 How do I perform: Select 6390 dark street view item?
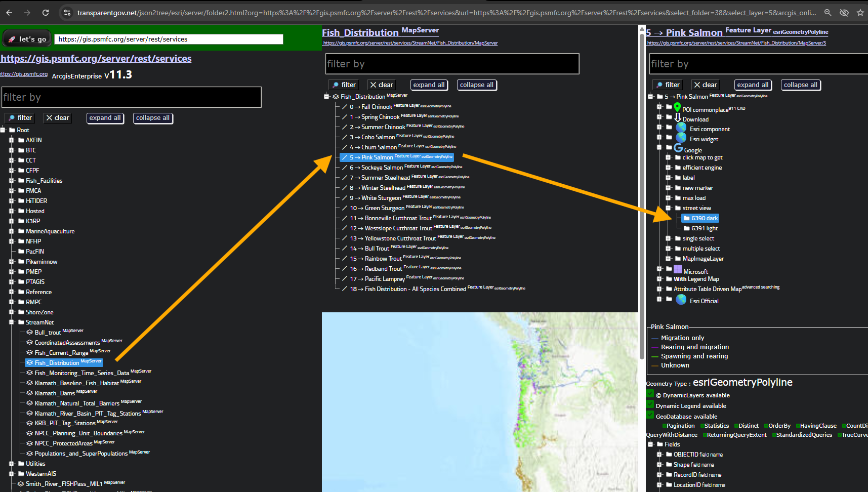click(700, 218)
